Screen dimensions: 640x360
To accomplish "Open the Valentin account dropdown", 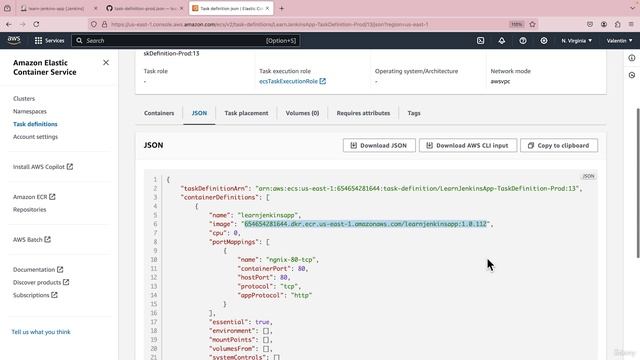I will pyautogui.click(x=619, y=40).
